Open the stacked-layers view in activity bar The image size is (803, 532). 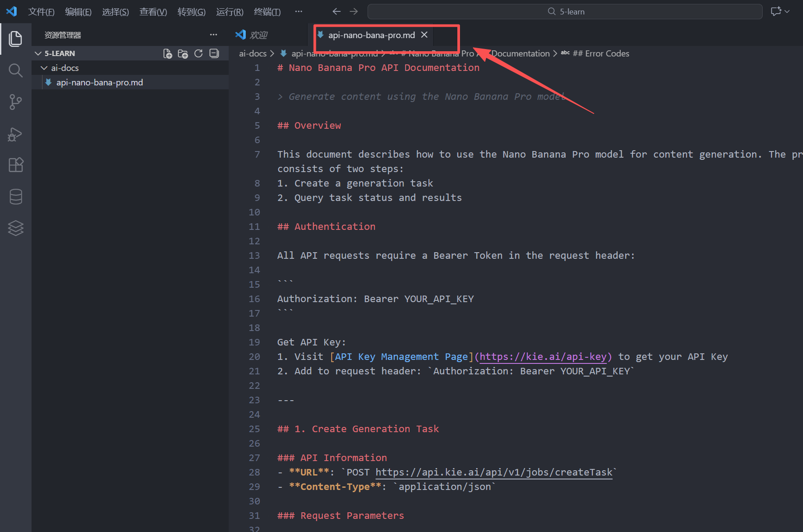click(16, 228)
